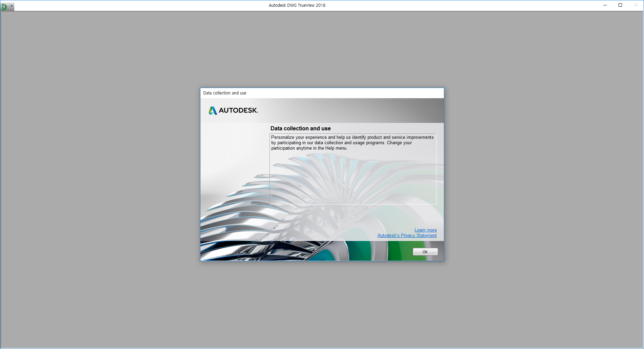
Task: Click 'Data collection and use' dialog title bar
Action: [x=322, y=93]
